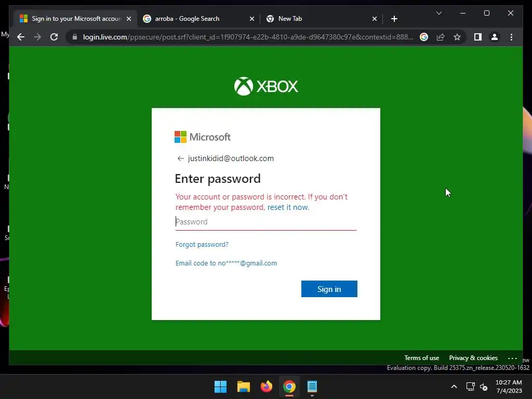Go back using the browser back arrow
The width and height of the screenshot is (532, 399).
(x=21, y=37)
